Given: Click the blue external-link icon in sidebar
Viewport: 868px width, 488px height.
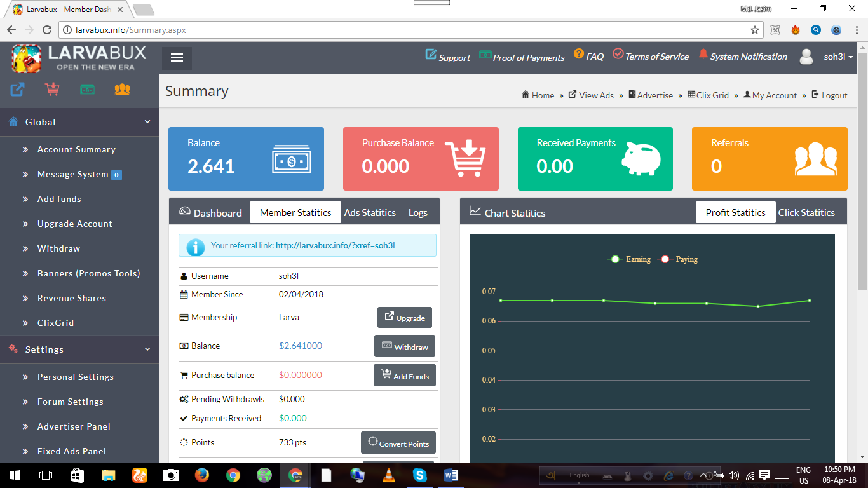Looking at the screenshot, I should point(17,90).
